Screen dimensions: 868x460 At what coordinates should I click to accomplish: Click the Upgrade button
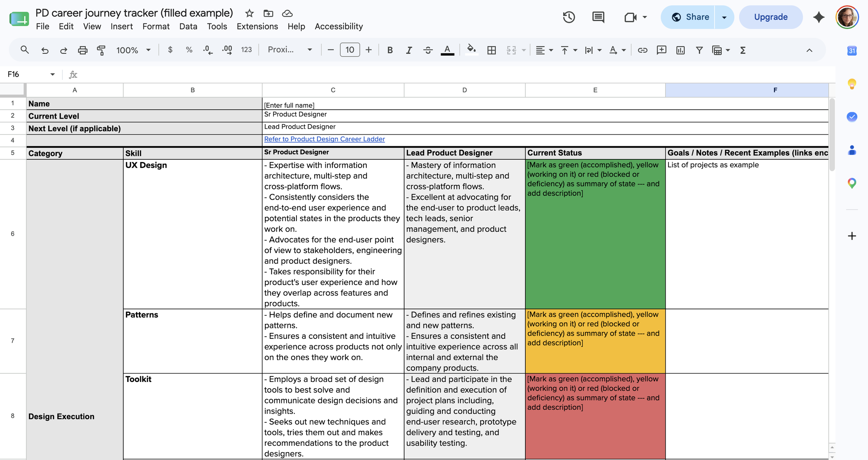tap(771, 17)
